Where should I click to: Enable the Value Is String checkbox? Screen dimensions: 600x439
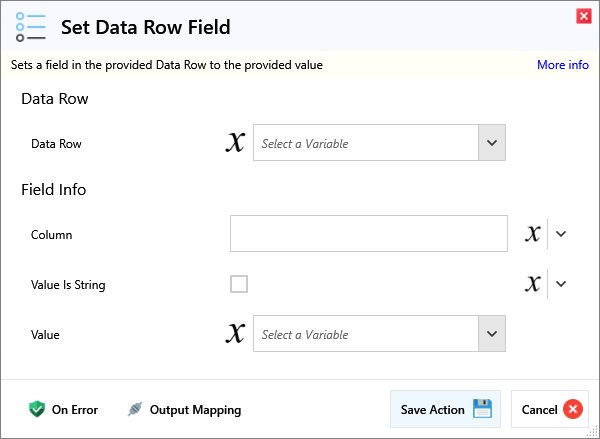tap(239, 284)
